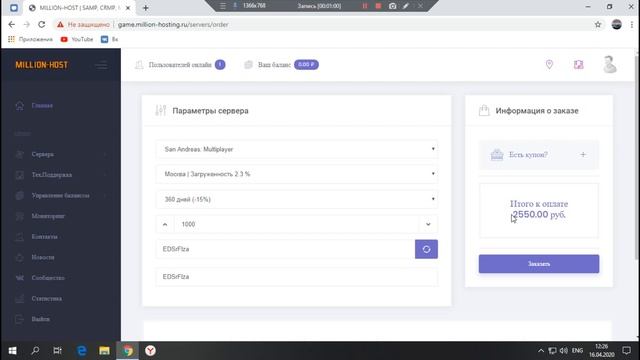
Task: Click Chrome profile avatar in toolbar
Action: 617,24
